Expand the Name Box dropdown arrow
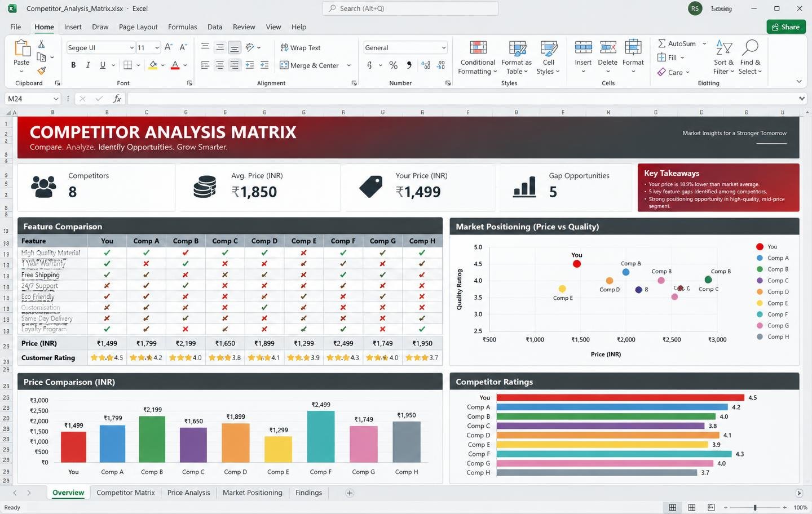This screenshot has height=514, width=812. click(x=55, y=99)
